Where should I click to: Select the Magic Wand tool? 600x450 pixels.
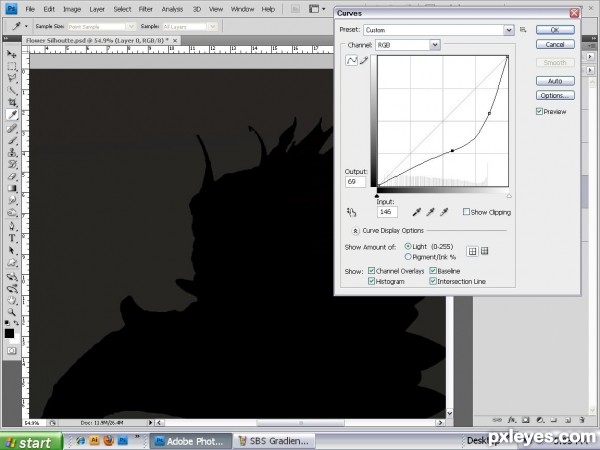pyautogui.click(x=12, y=90)
